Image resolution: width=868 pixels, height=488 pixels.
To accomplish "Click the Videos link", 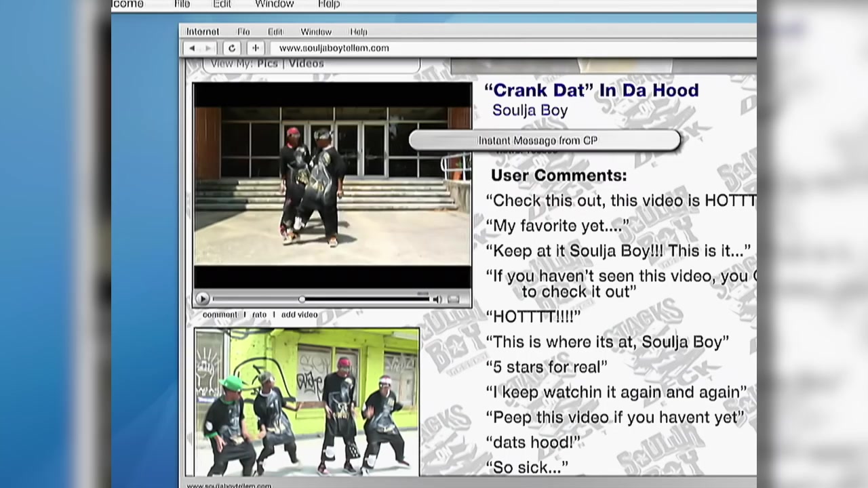I will (x=307, y=64).
